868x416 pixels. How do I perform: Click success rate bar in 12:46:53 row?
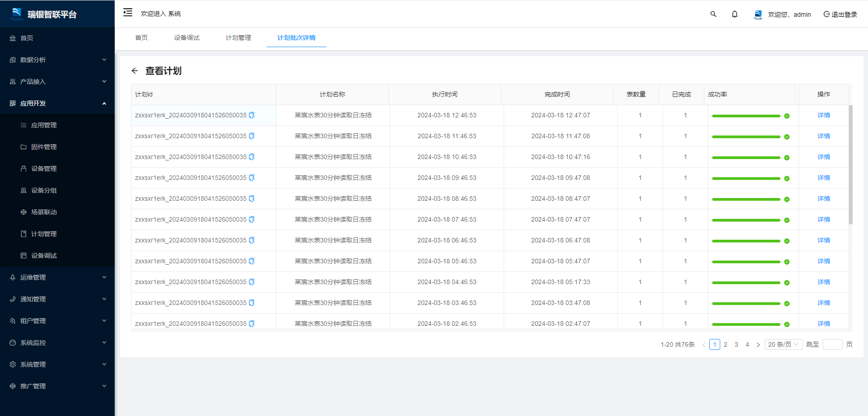coord(746,116)
